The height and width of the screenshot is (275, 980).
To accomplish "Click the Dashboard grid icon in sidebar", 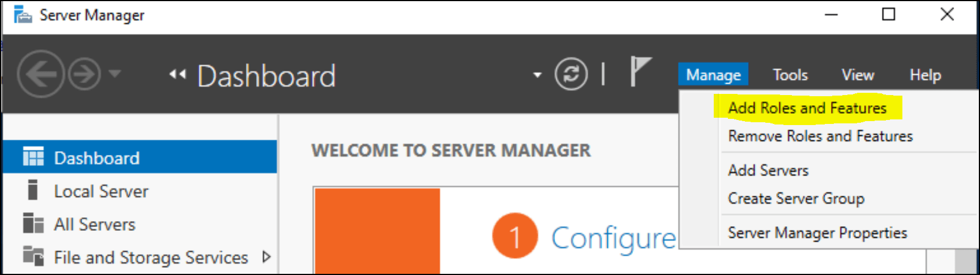I will tap(33, 156).
